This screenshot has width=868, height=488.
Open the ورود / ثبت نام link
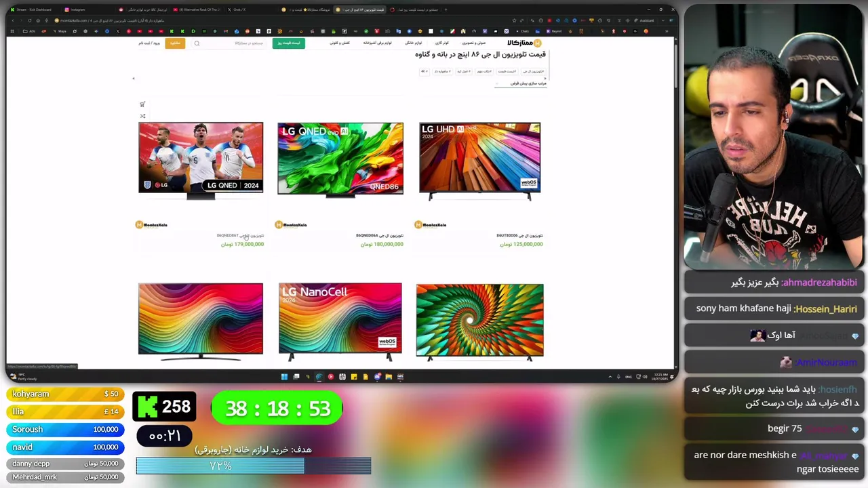click(x=149, y=43)
